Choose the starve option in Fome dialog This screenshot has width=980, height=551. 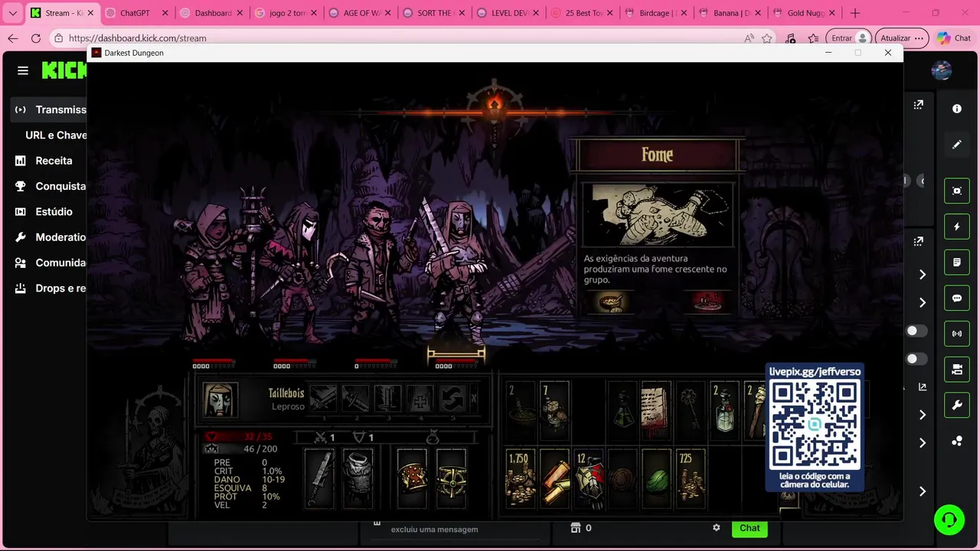(707, 302)
